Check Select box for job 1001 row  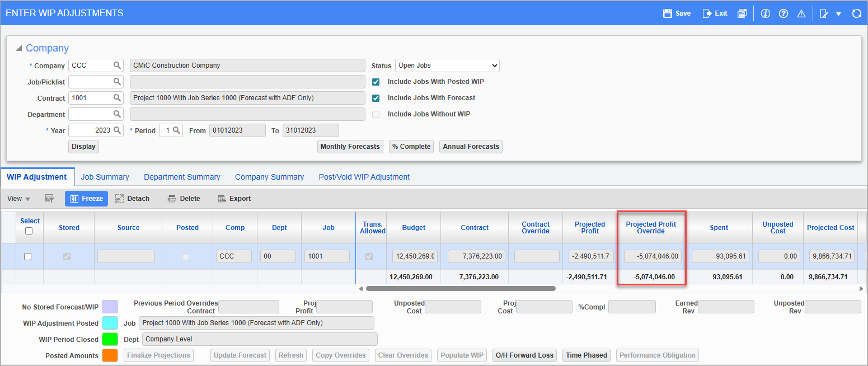tap(27, 256)
